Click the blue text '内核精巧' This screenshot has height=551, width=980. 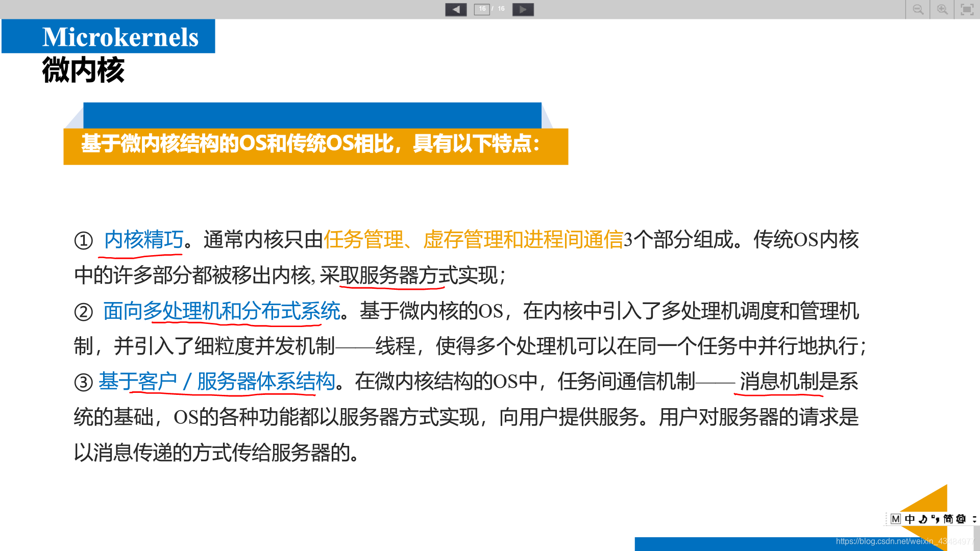click(143, 239)
